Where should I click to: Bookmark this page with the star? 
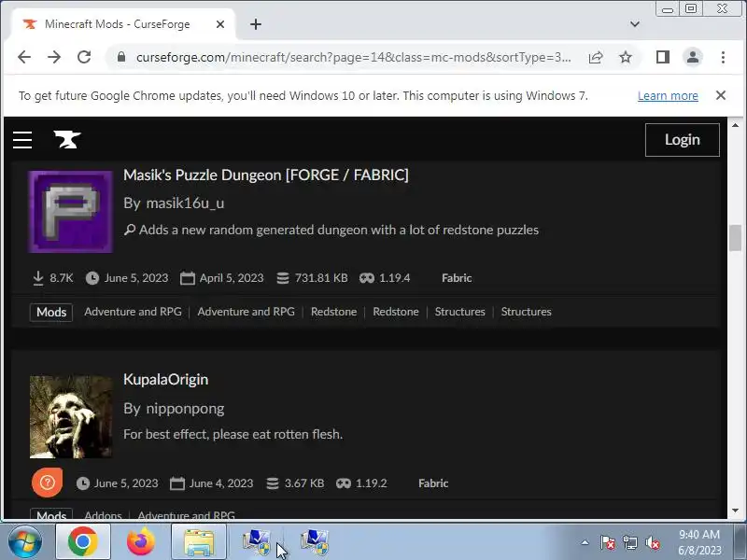626,58
